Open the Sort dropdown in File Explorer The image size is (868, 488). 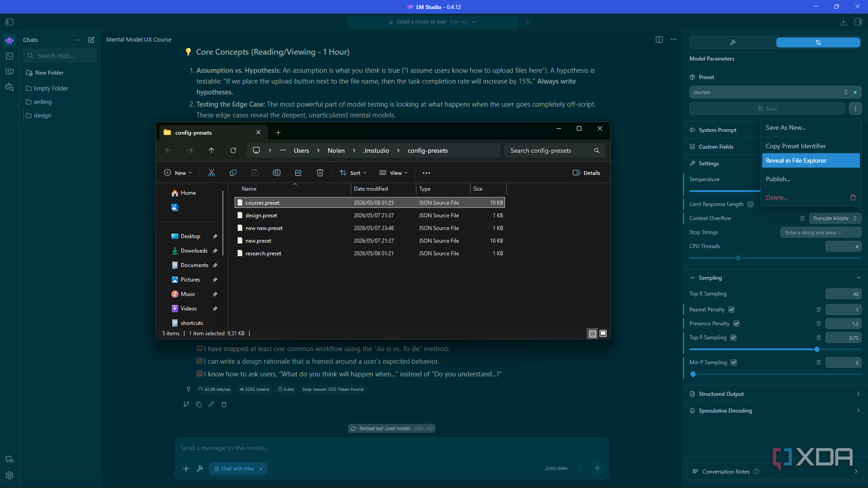pos(353,173)
